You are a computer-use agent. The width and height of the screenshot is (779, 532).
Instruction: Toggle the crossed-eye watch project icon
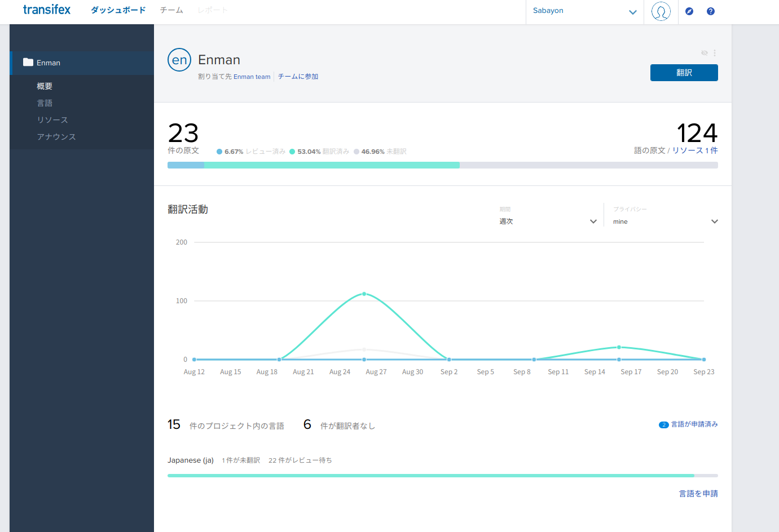click(x=705, y=53)
